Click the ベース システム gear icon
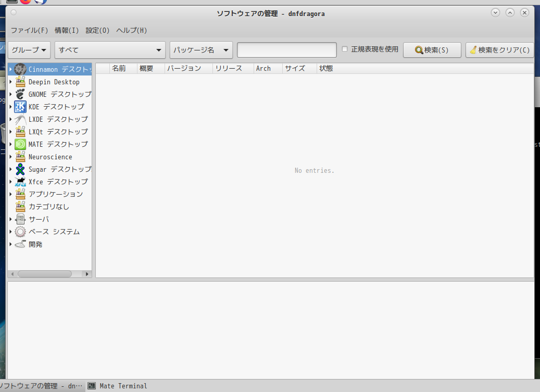Viewport: 540px width, 392px height. 20,232
